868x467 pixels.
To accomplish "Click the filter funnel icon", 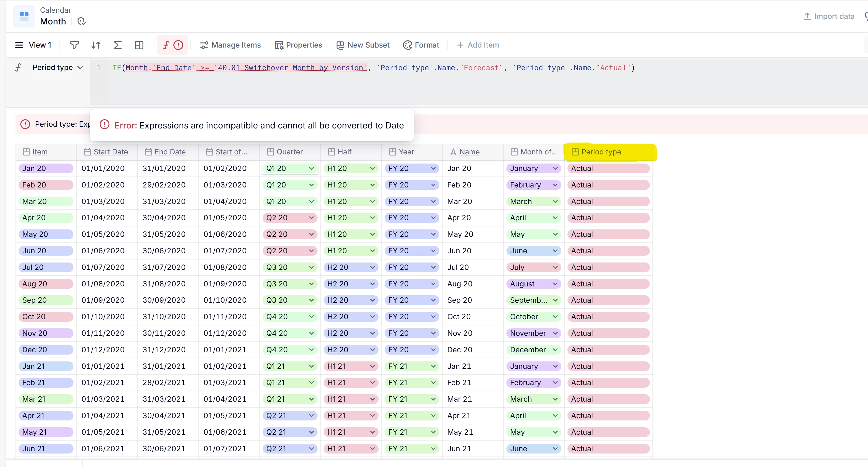I will [x=74, y=45].
